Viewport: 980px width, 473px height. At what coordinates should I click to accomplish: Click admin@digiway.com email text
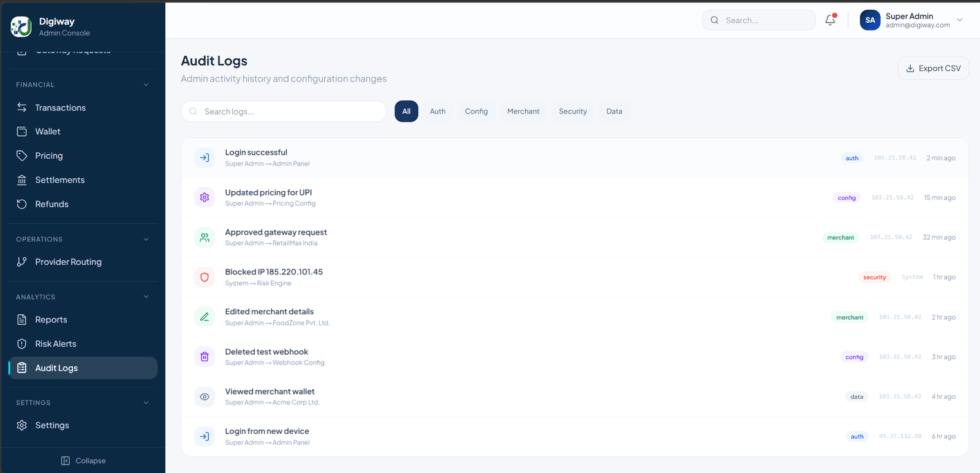(918, 25)
